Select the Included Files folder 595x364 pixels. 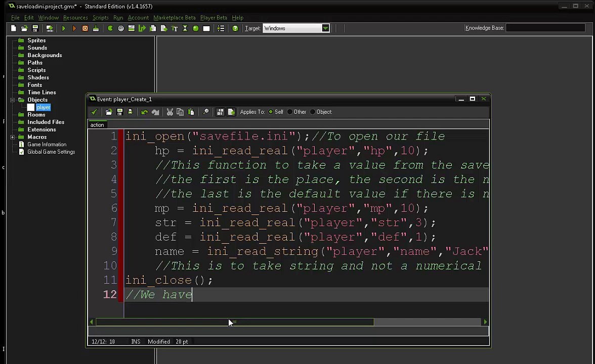(46, 122)
